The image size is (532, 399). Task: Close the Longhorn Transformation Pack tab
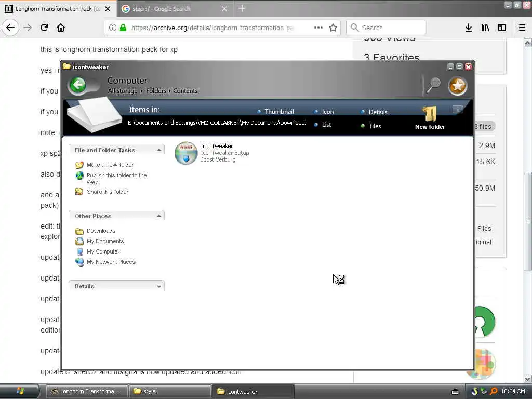(x=108, y=9)
